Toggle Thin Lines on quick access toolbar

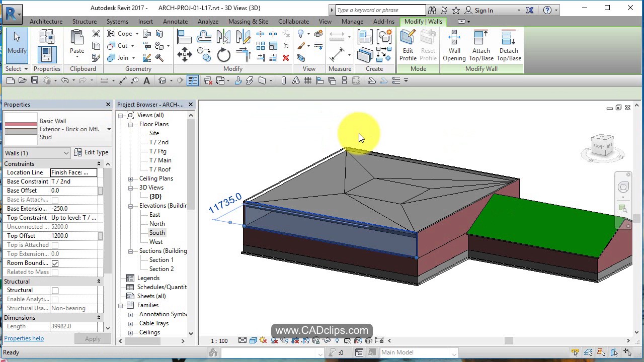click(193, 80)
